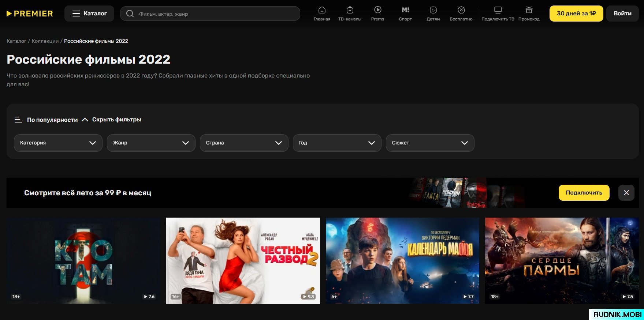
Task: Follow the Каталог breadcrumb link
Action: click(x=16, y=41)
